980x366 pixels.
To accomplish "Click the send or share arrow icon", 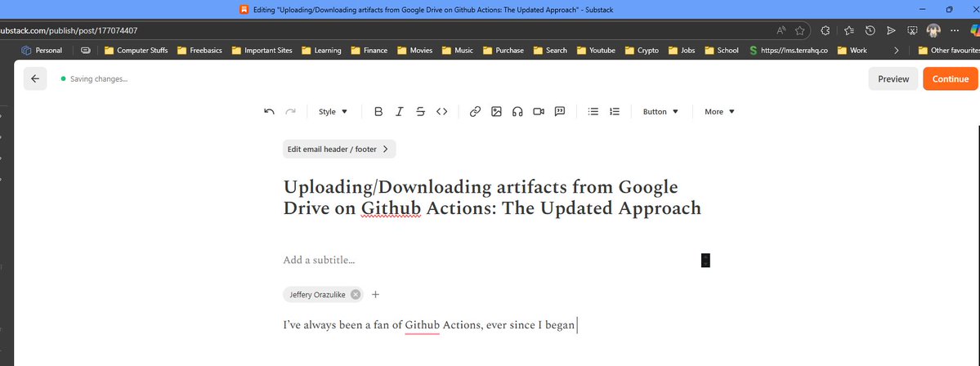I will tap(891, 30).
